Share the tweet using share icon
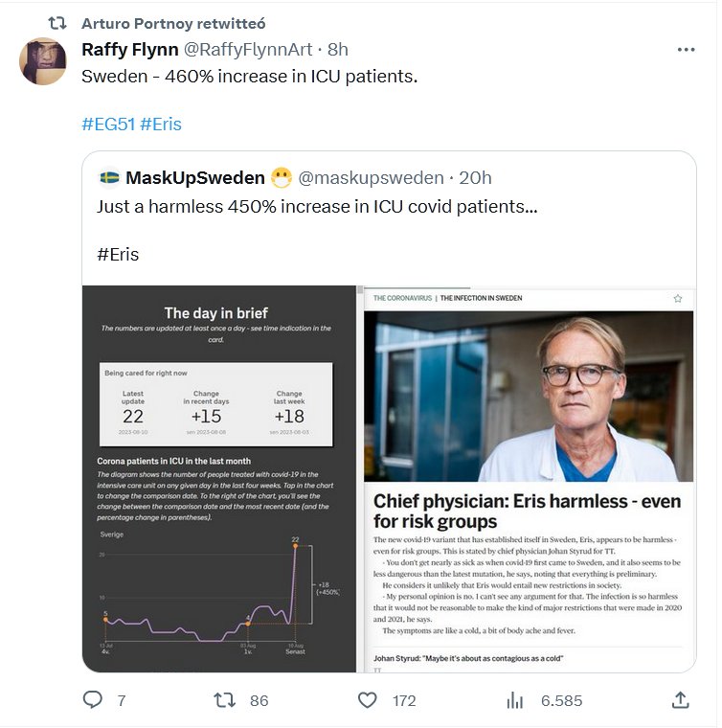 [681, 700]
